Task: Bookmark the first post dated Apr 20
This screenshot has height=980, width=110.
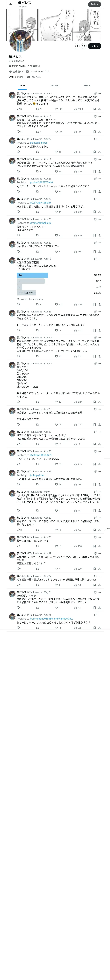Action: click(x=95, y=109)
